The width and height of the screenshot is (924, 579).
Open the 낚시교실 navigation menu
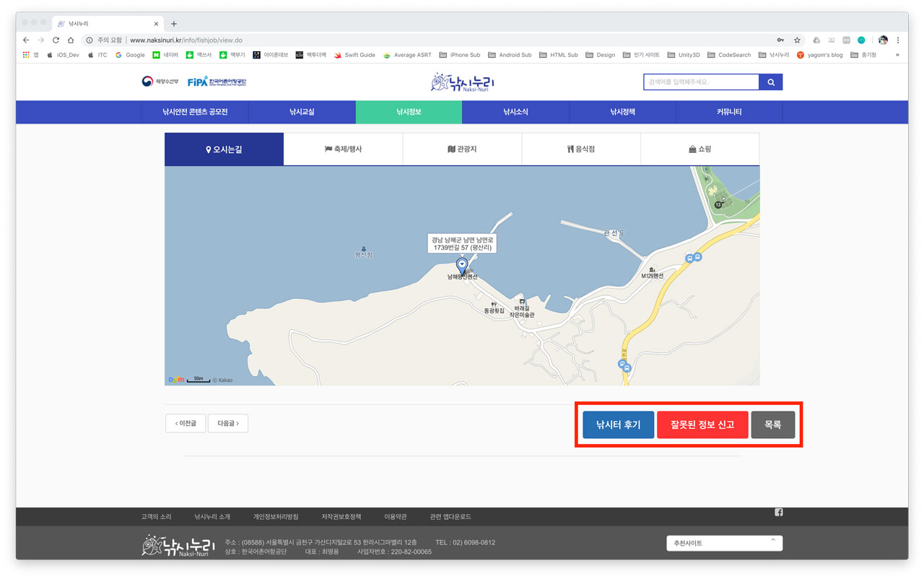(302, 112)
